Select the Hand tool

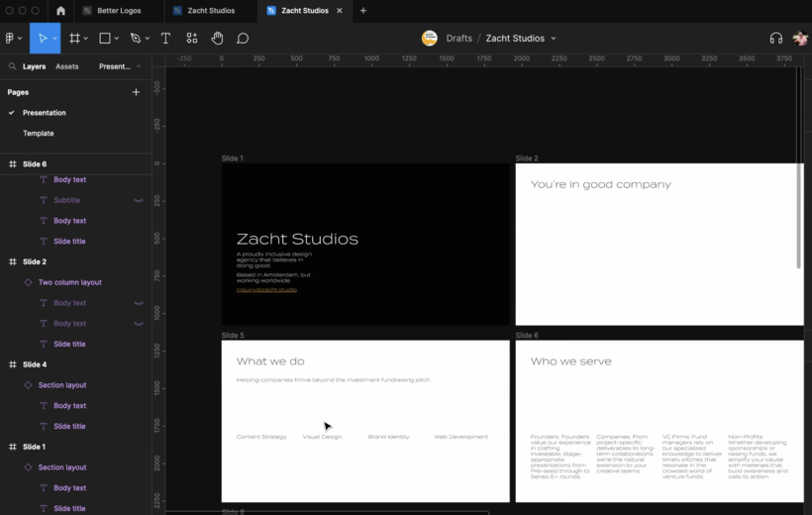(217, 38)
